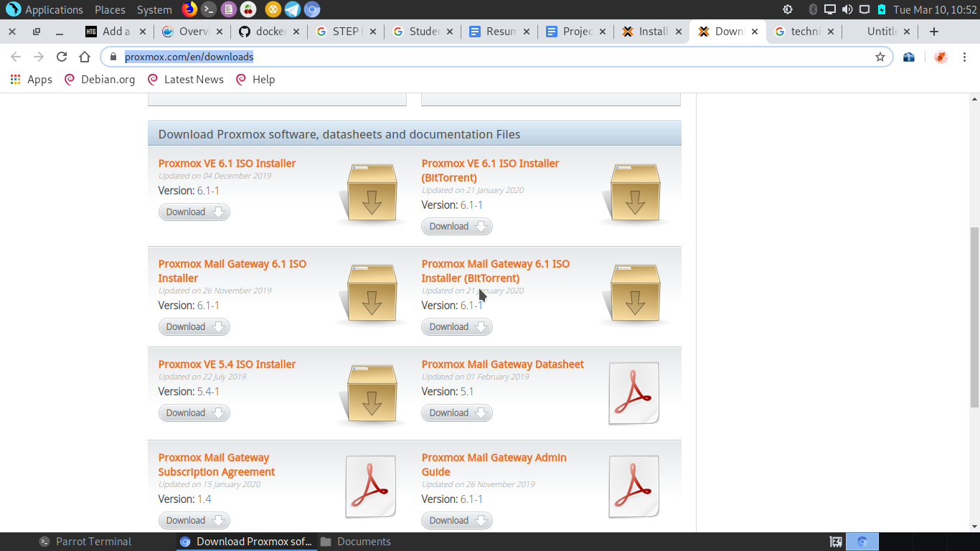Click the Bluetooth tray icon
The height and width of the screenshot is (551, 980).
[x=813, y=9]
